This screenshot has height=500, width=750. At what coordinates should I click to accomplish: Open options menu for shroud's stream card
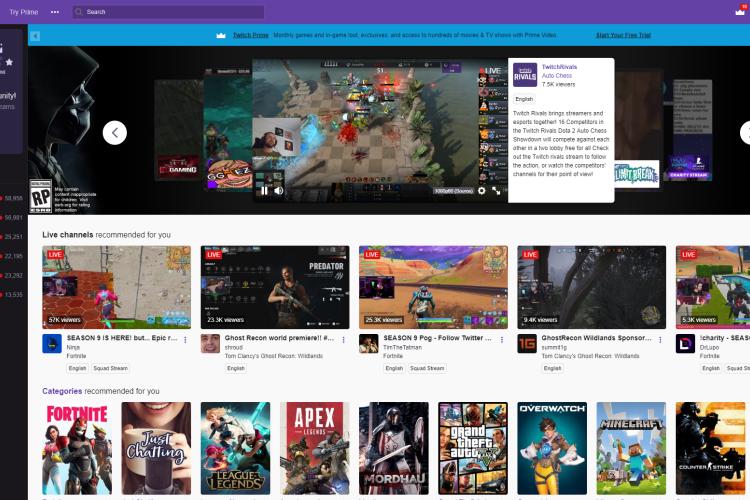click(343, 340)
